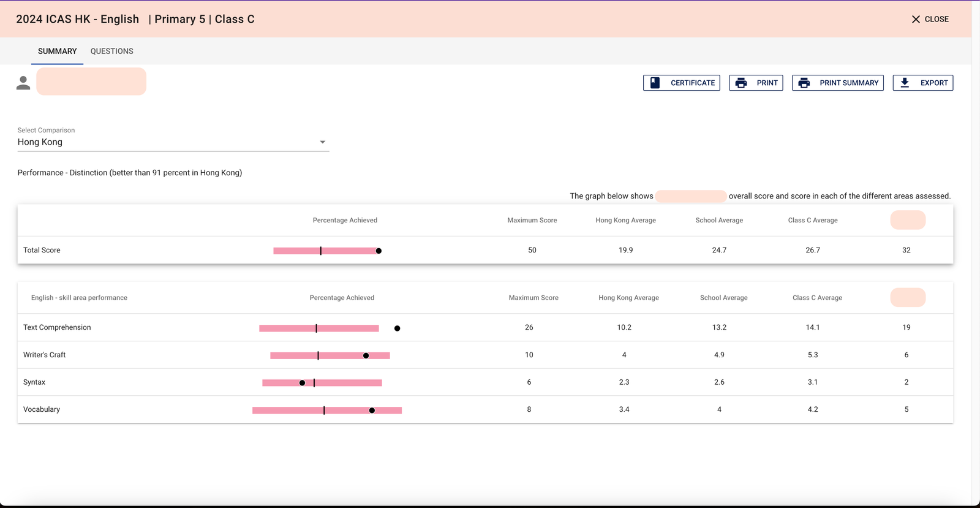Click the Text Comprehension score dot

click(x=397, y=328)
